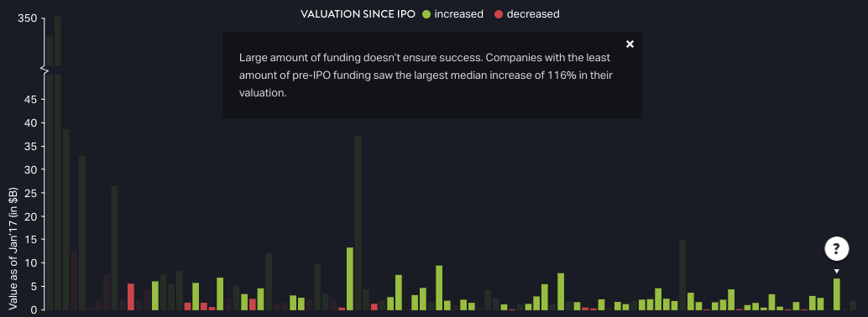
Task: Select the green bar under help marker
Action: (836, 294)
